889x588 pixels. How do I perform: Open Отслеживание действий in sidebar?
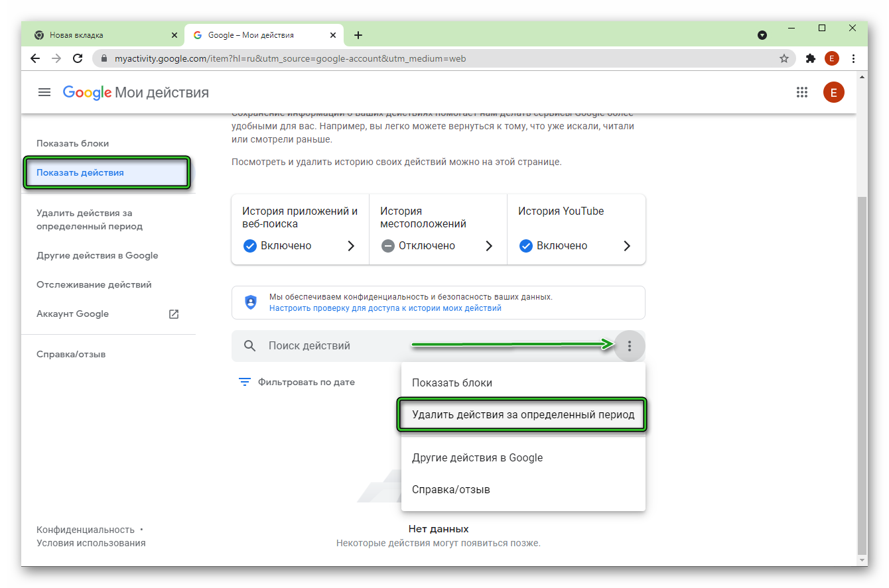click(x=94, y=284)
